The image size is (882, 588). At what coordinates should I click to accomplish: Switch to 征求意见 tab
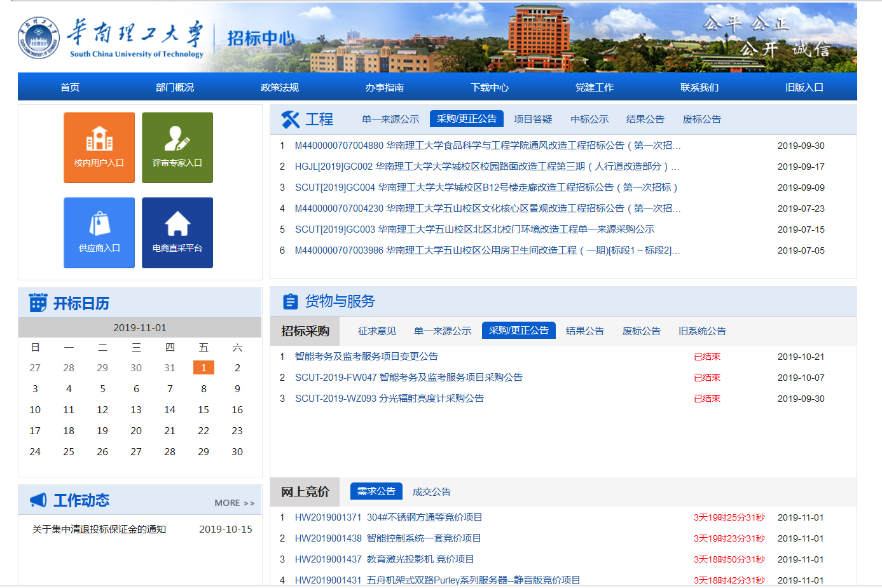coord(377,331)
